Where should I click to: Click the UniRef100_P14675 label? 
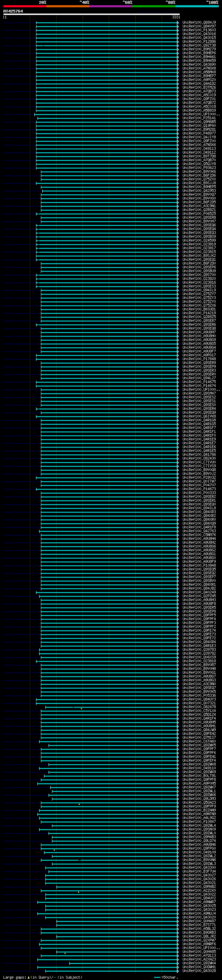pyautogui.click(x=199, y=382)
